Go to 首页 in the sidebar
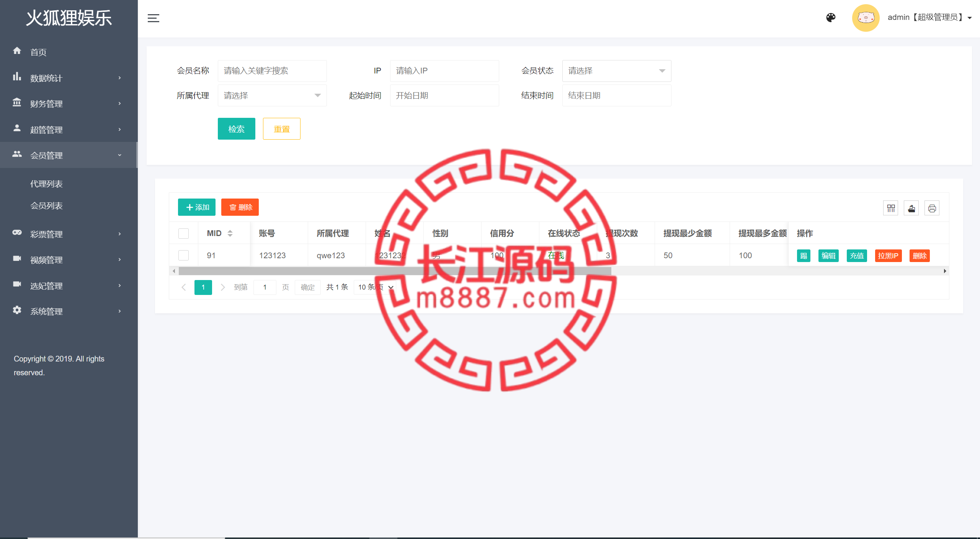Screen dimensions: 980x539 (38, 52)
